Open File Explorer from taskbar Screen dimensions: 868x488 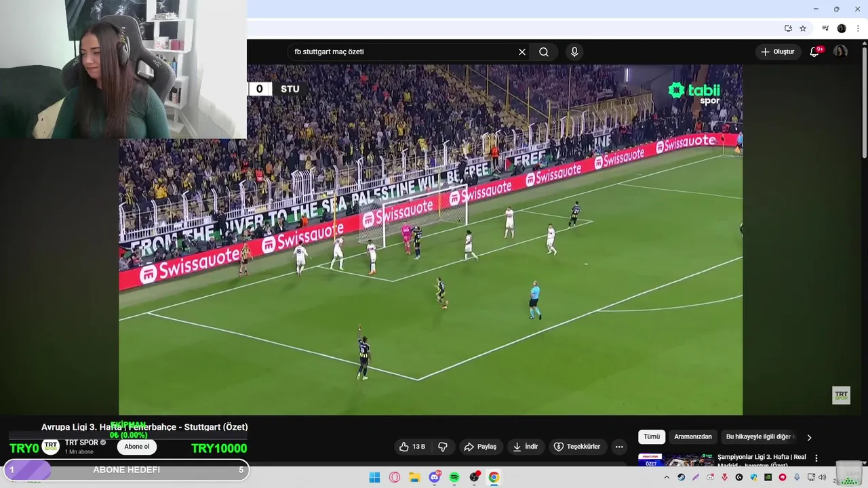[414, 477]
